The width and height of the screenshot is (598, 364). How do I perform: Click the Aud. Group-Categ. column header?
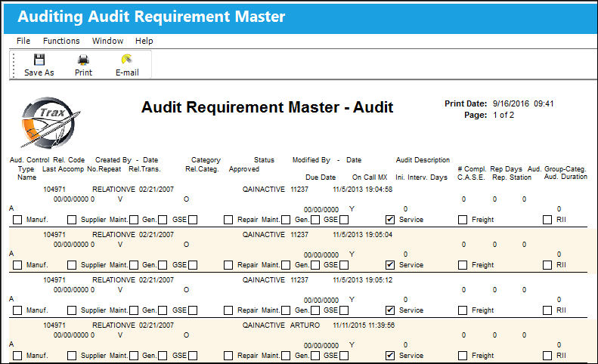(x=557, y=169)
